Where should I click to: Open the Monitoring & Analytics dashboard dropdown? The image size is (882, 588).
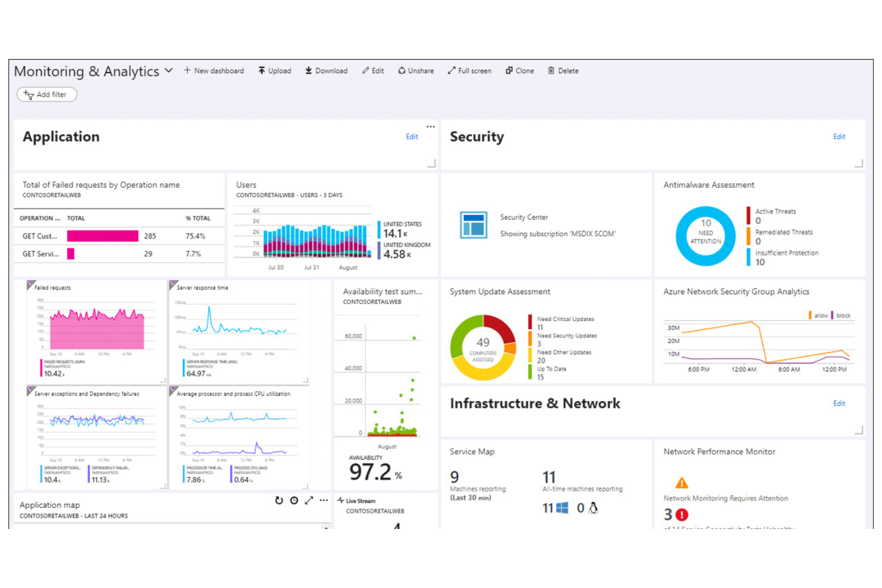[169, 70]
